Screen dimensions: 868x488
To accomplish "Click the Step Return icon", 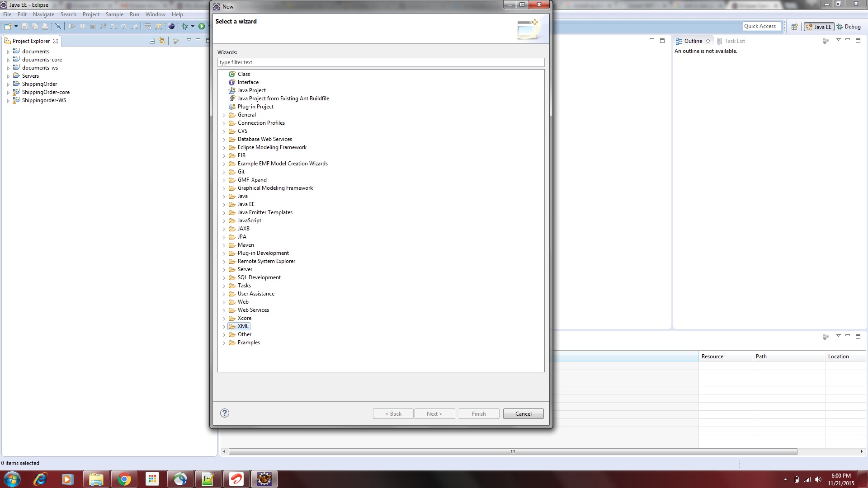I will [135, 26].
